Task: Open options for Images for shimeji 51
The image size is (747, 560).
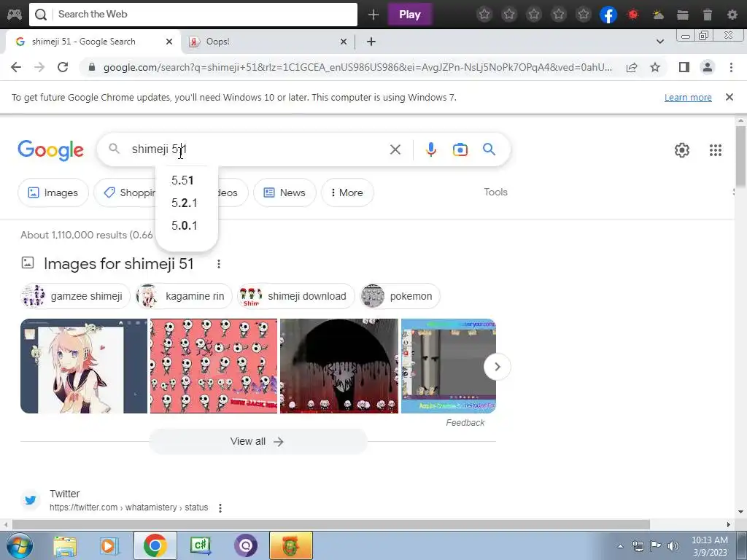Action: pyautogui.click(x=219, y=264)
